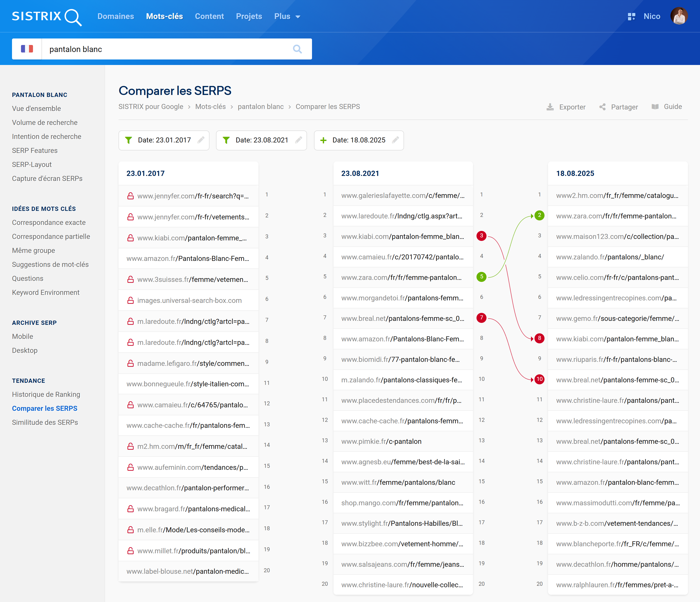Open Similitude des SERPs

pyautogui.click(x=45, y=422)
